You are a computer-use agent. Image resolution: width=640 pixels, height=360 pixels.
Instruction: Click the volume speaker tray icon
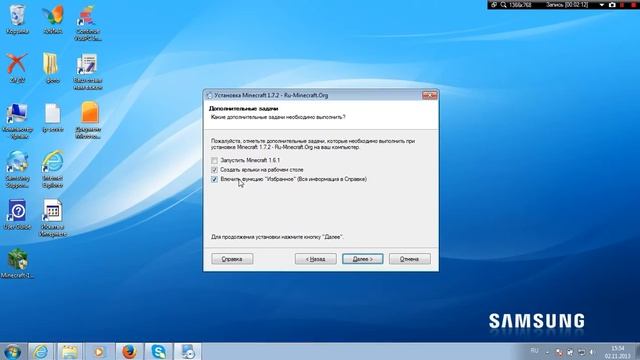pyautogui.click(x=591, y=352)
